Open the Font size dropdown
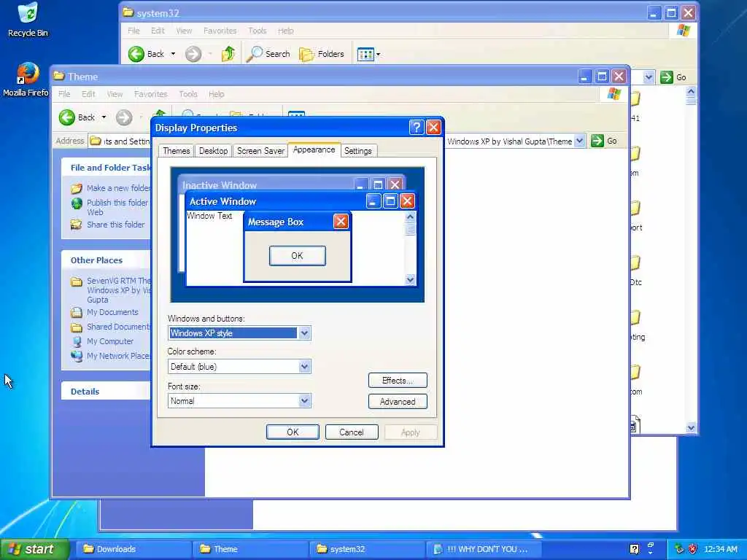Screen dimensions: 747x560 click(305, 401)
